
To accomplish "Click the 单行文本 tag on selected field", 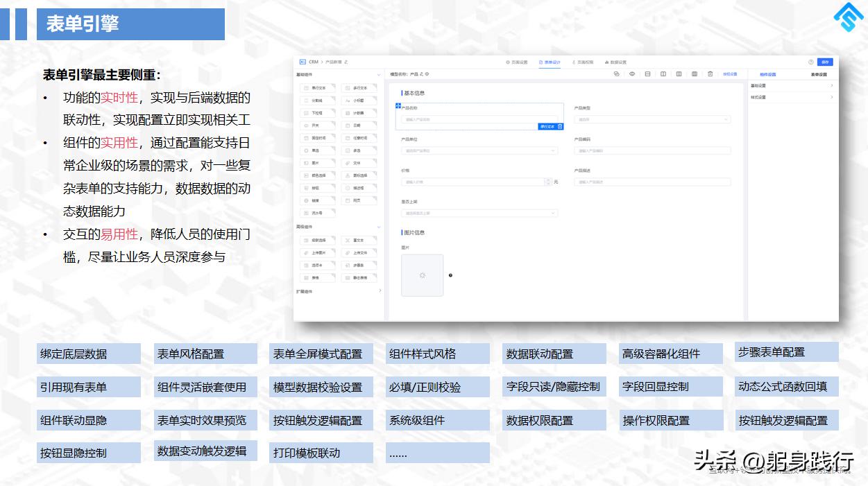I will pyautogui.click(x=547, y=126).
